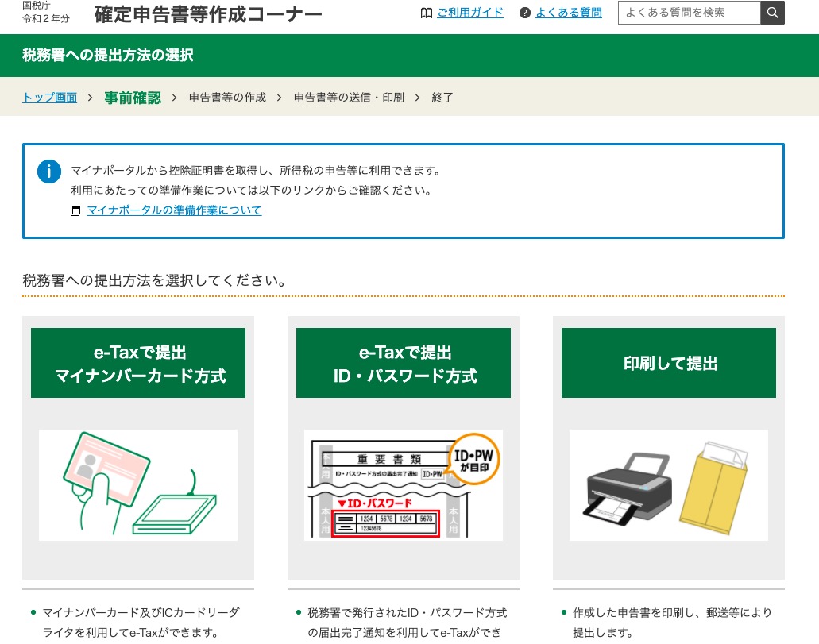
Task: Click the bullet text 作成した申告書を印刷し、郵送等により
Action: click(672, 613)
